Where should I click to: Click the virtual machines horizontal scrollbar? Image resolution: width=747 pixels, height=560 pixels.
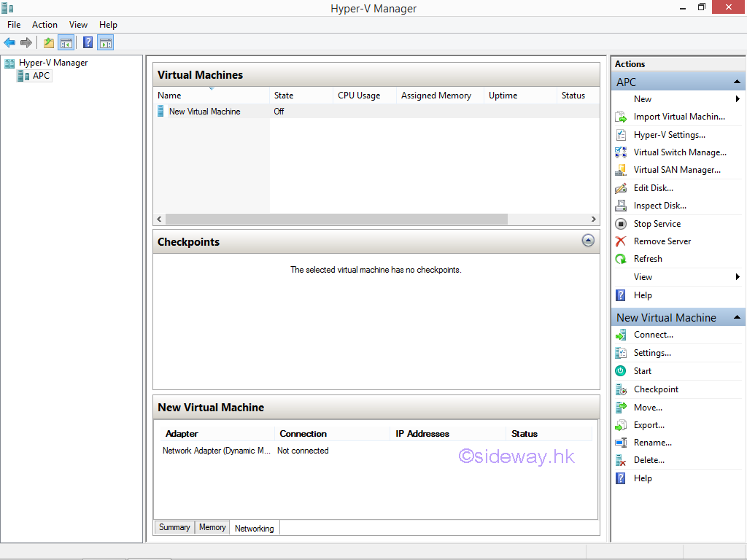point(336,219)
